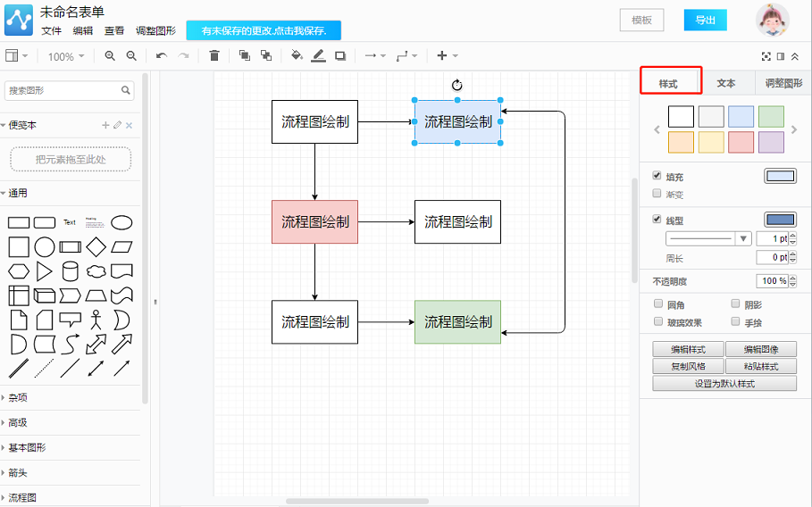Image resolution: width=812 pixels, height=507 pixels.
Task: Expand the 杂项 shape category
Action: pos(18,398)
